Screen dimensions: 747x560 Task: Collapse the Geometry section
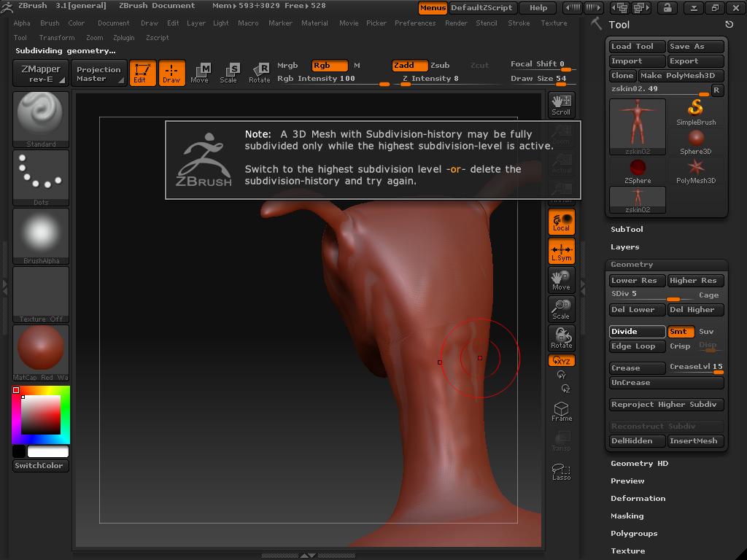632,264
